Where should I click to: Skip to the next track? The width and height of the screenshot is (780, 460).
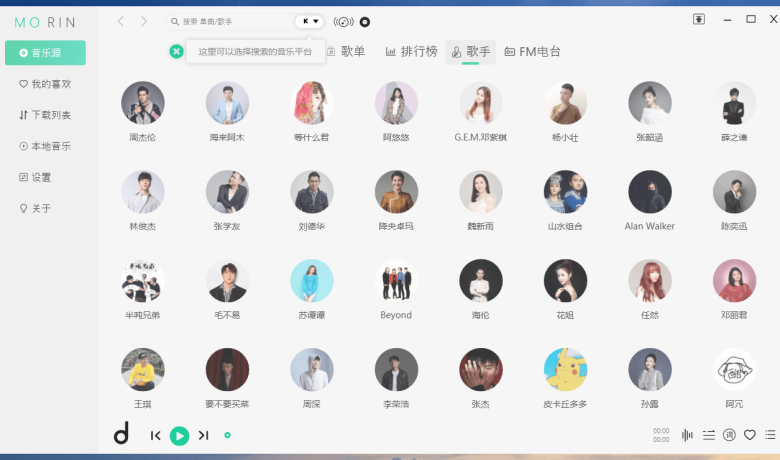203,436
